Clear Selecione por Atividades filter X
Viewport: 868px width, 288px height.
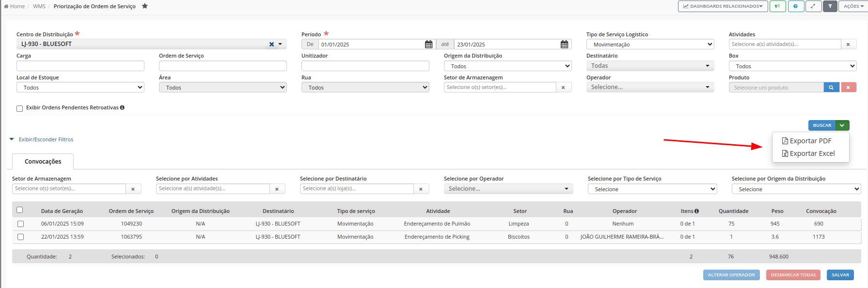click(x=277, y=189)
